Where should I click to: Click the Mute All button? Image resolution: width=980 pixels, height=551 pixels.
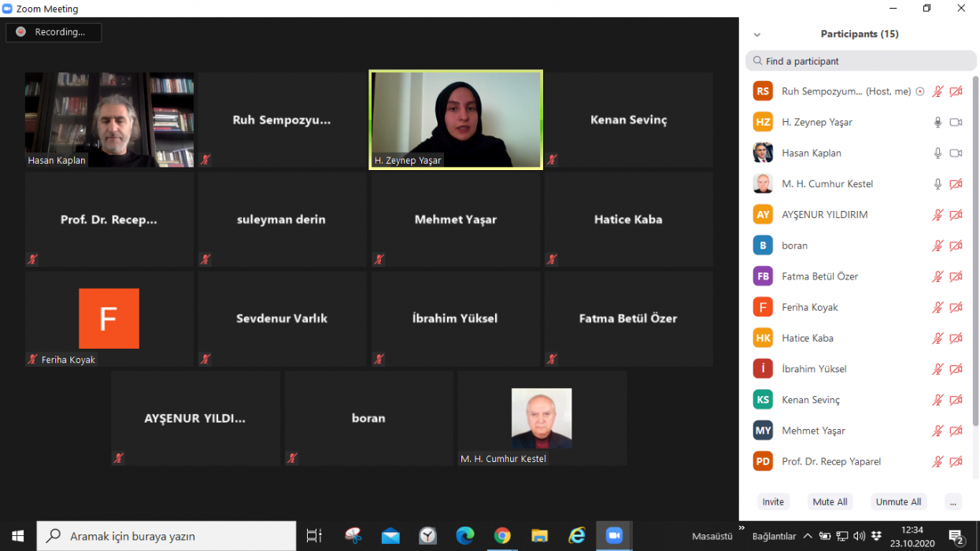point(830,501)
